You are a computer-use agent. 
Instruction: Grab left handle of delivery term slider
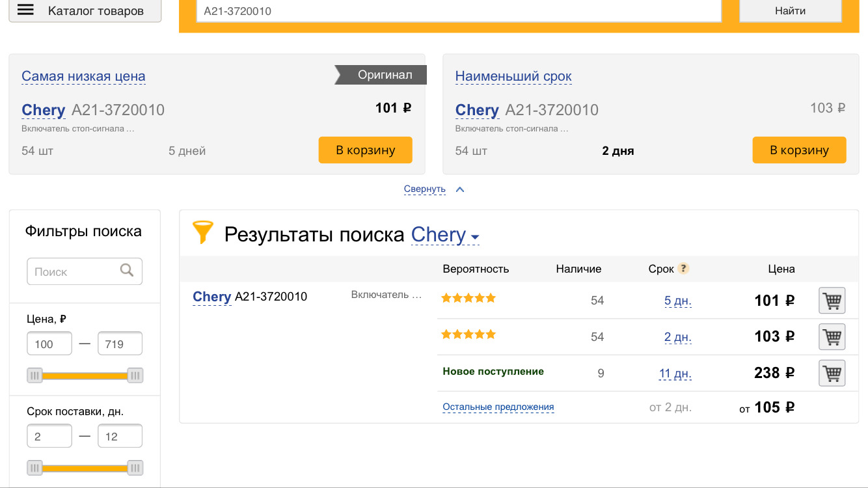pos(34,468)
